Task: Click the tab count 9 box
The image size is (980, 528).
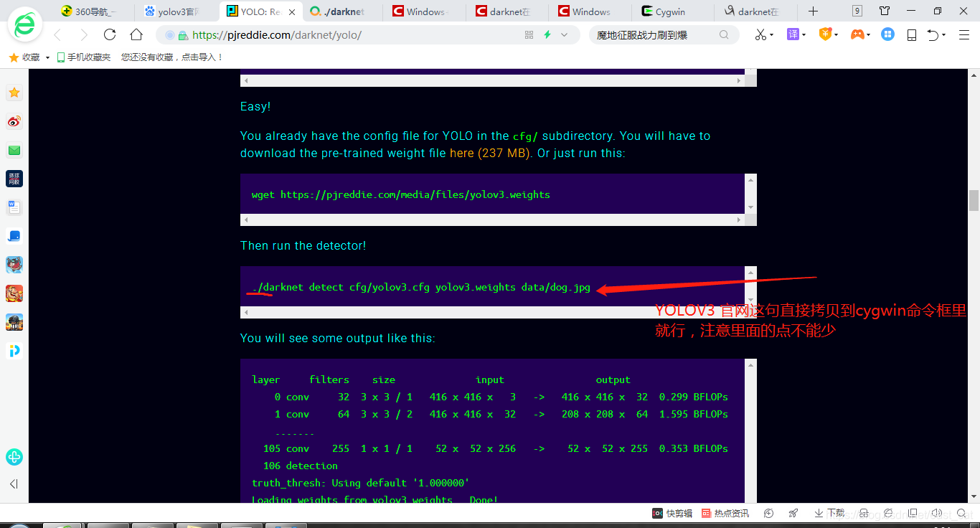Action: click(x=857, y=11)
